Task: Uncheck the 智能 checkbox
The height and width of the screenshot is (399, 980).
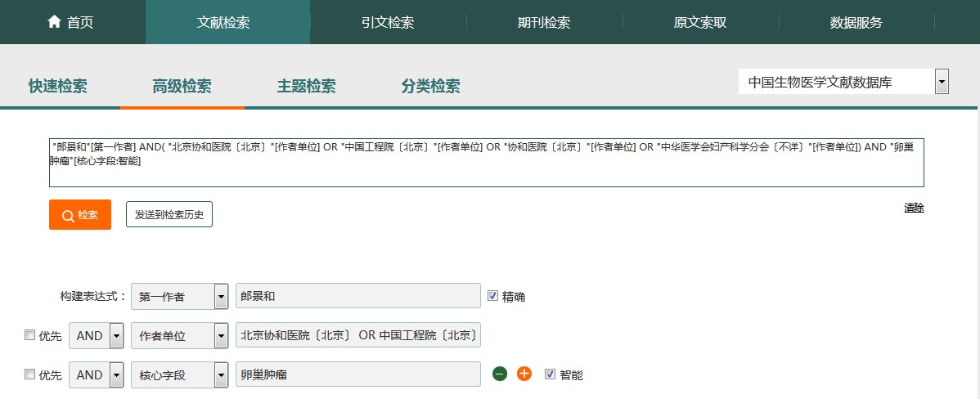Action: pos(550,374)
